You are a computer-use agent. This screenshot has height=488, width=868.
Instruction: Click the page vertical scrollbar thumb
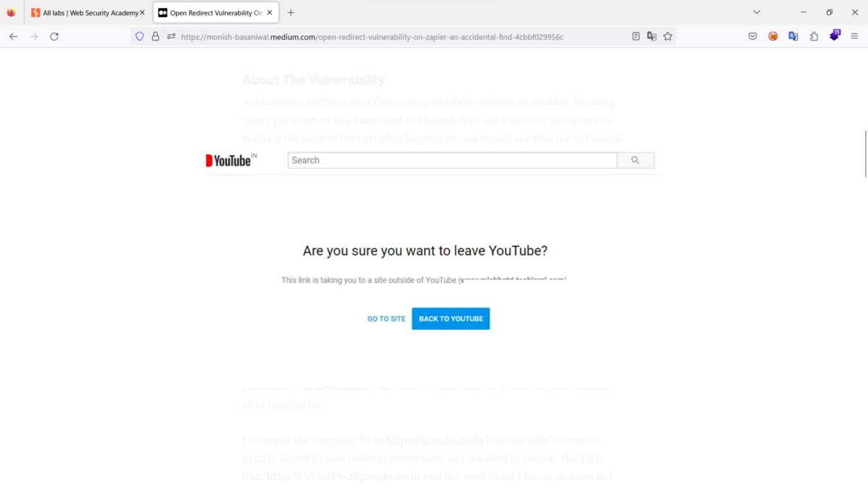[x=865, y=153]
